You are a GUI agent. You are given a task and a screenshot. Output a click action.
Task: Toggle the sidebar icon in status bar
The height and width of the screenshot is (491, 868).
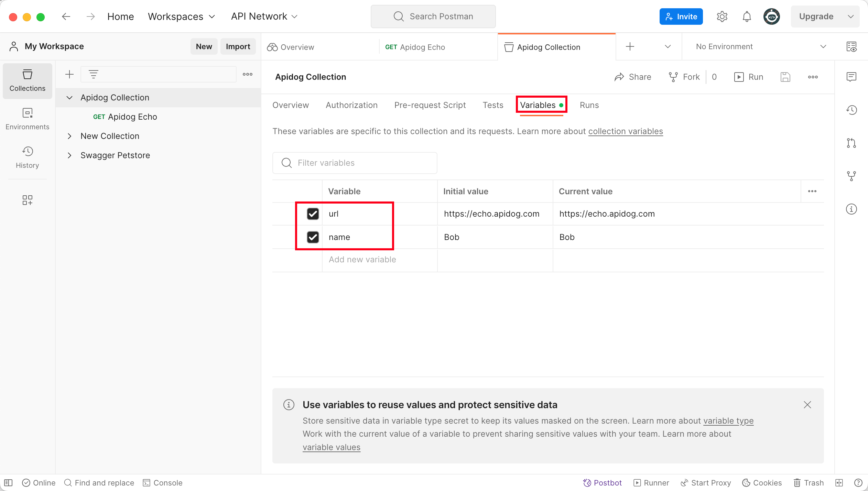pyautogui.click(x=8, y=483)
